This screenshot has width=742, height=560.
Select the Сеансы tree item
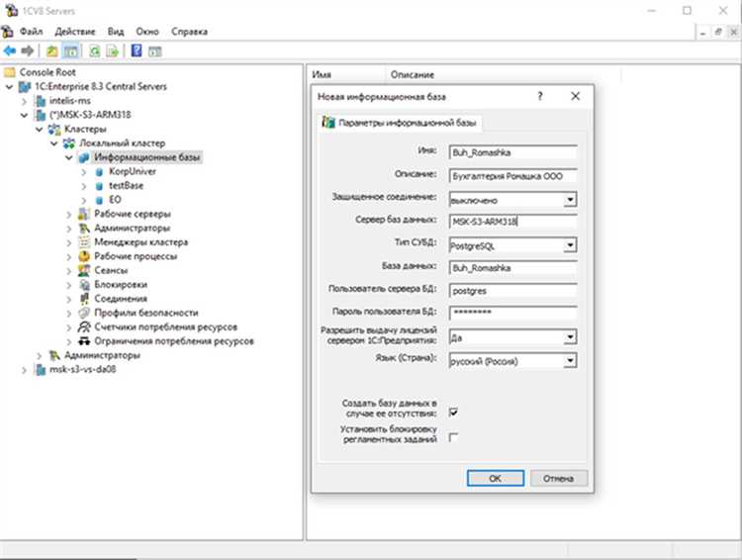111,270
